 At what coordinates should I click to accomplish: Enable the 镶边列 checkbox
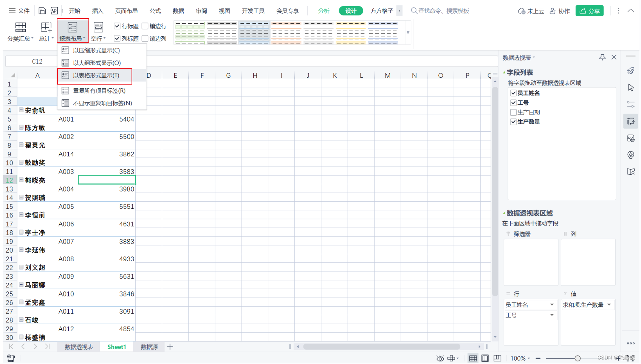[145, 39]
